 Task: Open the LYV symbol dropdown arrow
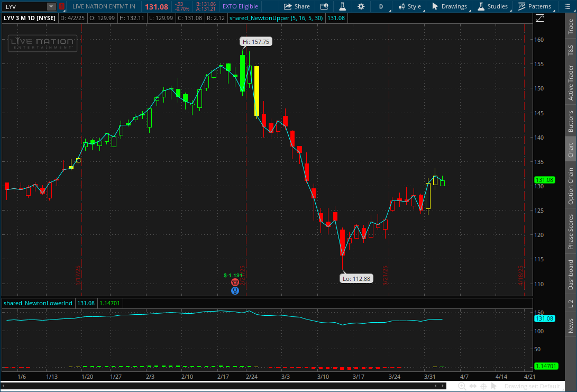tap(51, 6)
